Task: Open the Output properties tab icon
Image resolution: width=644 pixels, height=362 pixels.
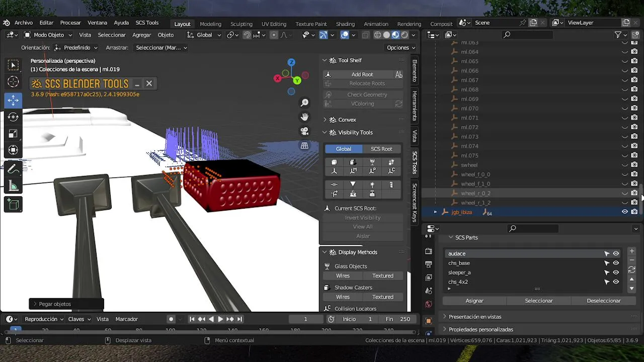Action: click(429, 264)
